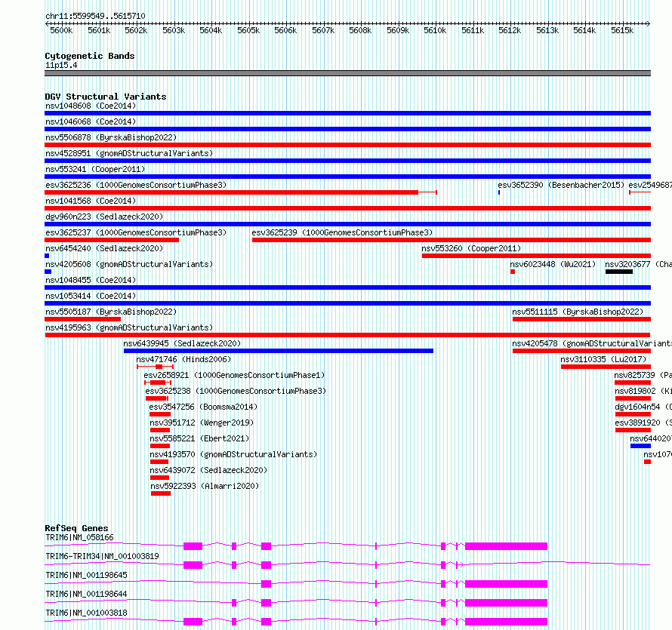Select the TRIM6|NM_001198644 transcript
Image resolution: width=672 pixels, height=630 pixels.
pyautogui.click(x=86, y=594)
